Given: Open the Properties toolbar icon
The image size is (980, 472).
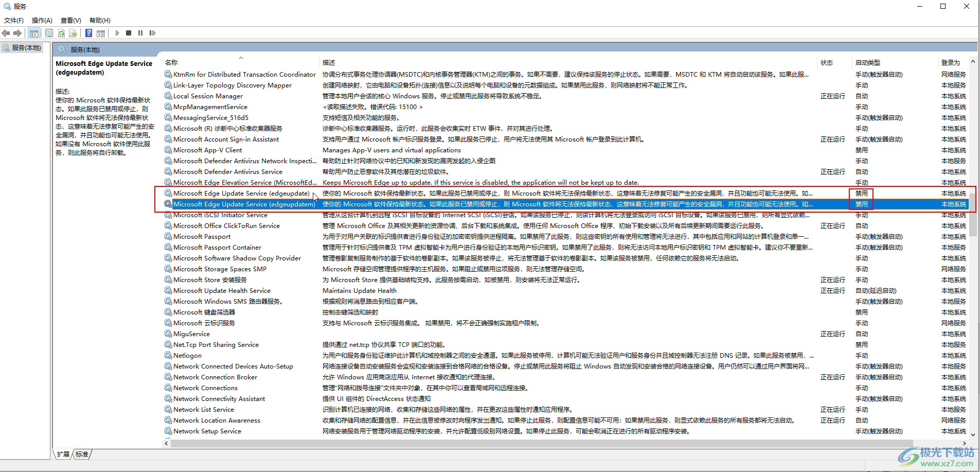Looking at the screenshot, I should click(x=49, y=33).
